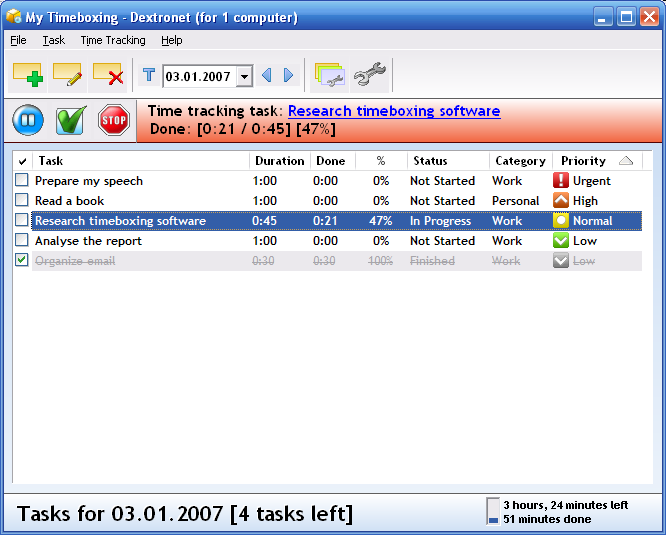Check the Prepare my speech checkbox
666x535 pixels.
coord(22,180)
